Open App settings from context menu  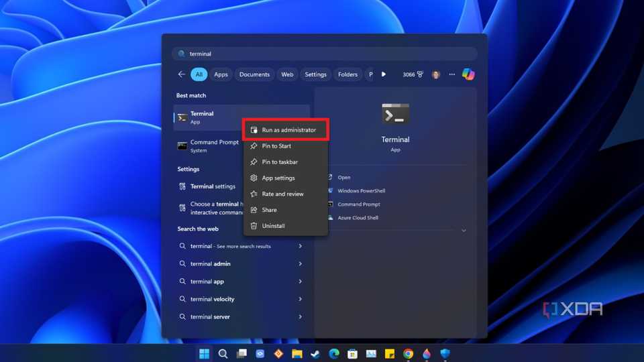pos(286,178)
